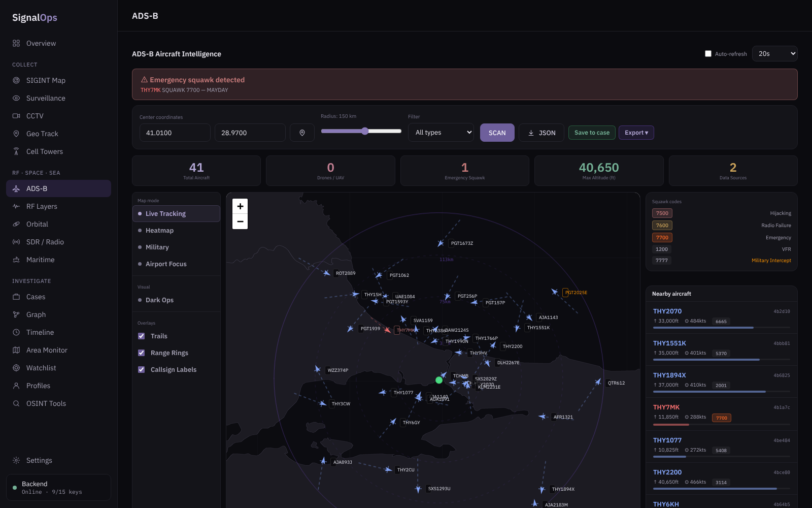Viewport: 812px width, 508px height.
Task: Adjust the Radius slider handle
Action: [x=365, y=131]
